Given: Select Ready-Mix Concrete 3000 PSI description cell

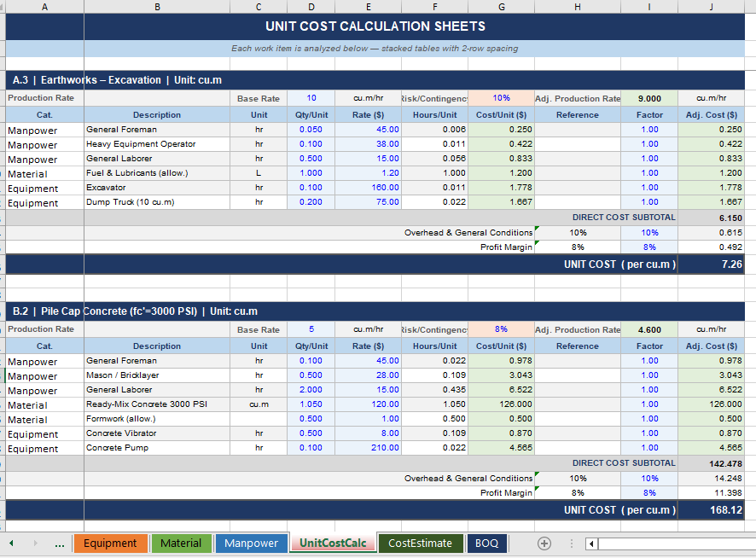Looking at the screenshot, I should pos(157,404).
